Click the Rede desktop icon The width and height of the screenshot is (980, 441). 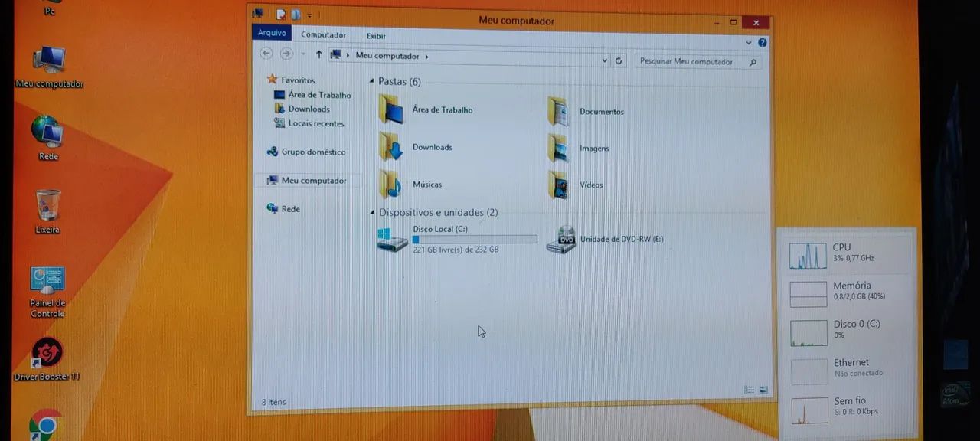(48, 138)
